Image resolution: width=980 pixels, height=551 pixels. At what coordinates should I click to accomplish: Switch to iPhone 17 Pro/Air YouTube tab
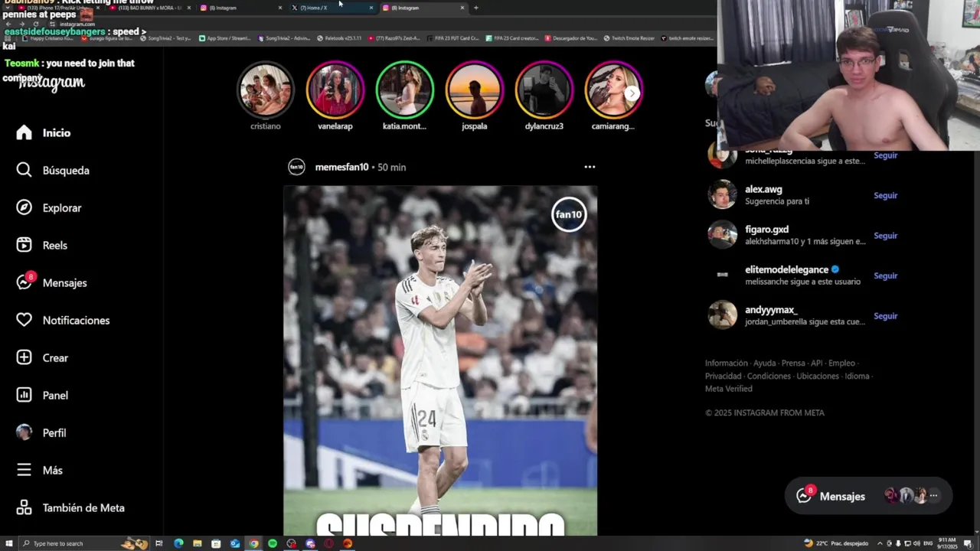(57, 8)
